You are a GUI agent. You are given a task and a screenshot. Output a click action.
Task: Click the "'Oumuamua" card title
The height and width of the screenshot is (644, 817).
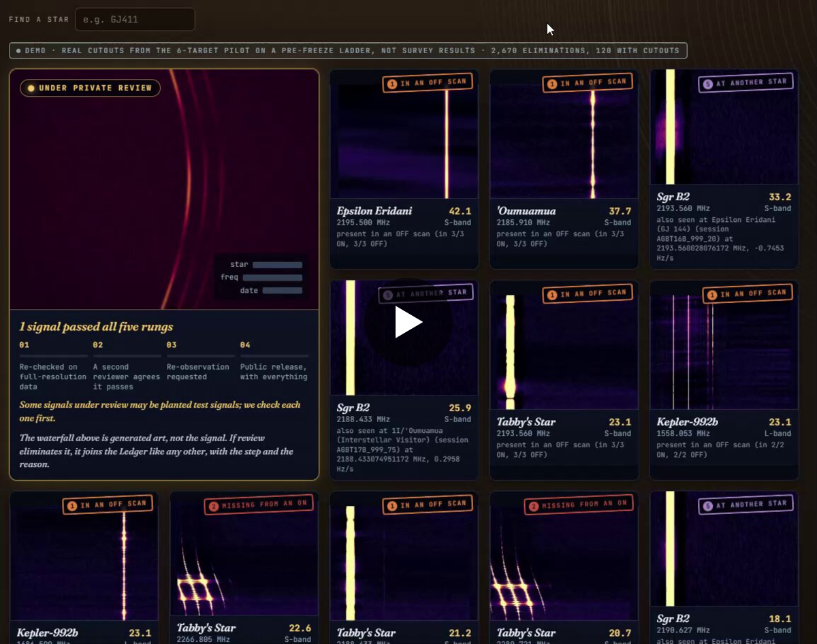526,211
